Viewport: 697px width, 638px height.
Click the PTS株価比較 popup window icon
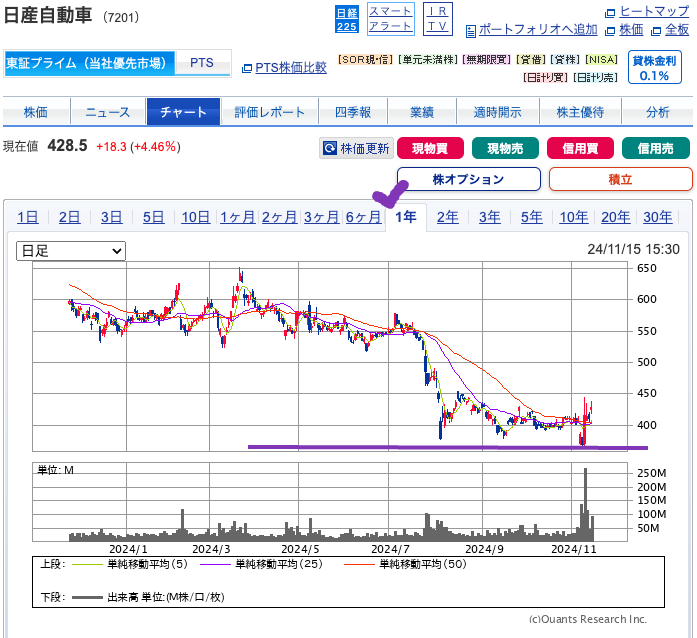tap(247, 68)
